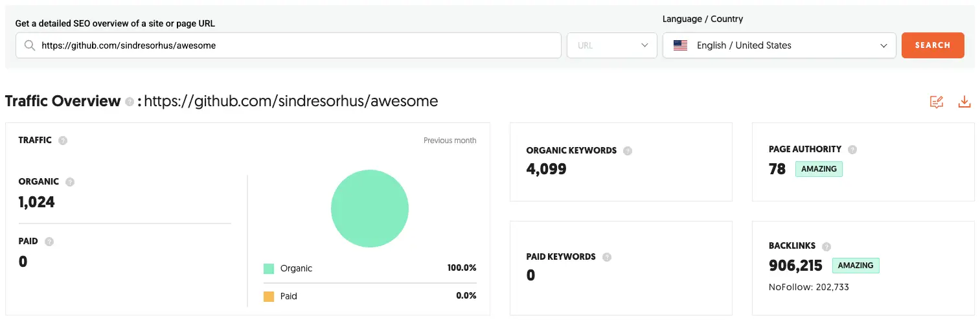
Task: Click the Paid legend label in chart
Action: pyautogui.click(x=289, y=296)
